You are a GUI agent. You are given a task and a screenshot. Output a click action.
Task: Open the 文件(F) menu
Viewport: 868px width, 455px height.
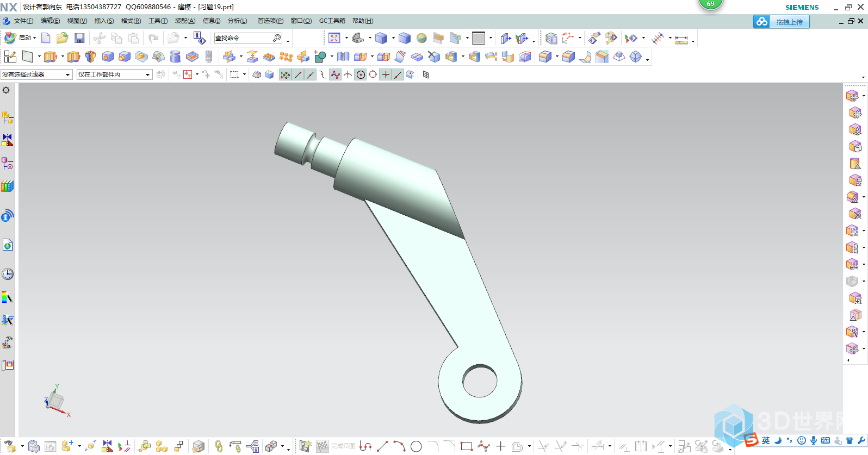pos(23,21)
